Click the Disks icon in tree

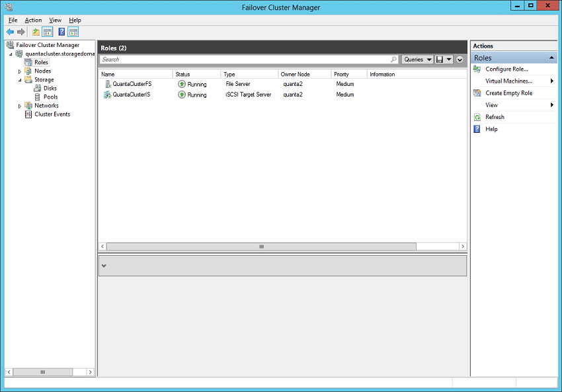tap(37, 88)
